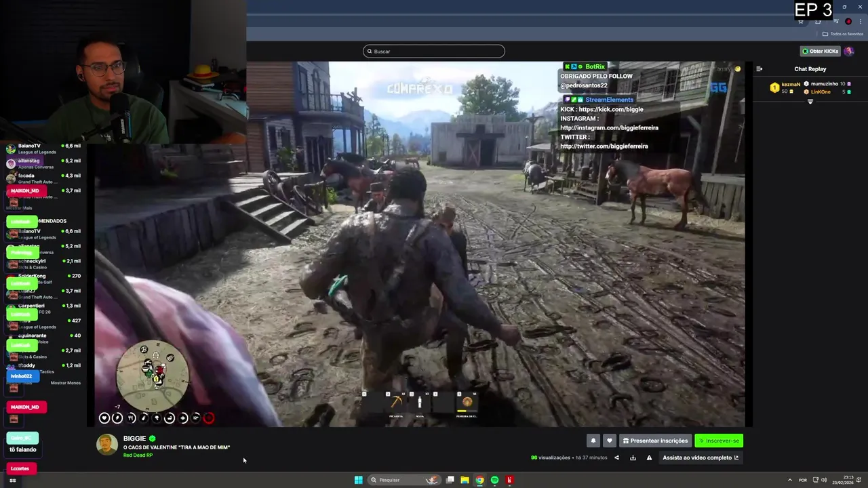Open File Explorer from the taskbar
This screenshot has height=488, width=868.
click(x=465, y=480)
